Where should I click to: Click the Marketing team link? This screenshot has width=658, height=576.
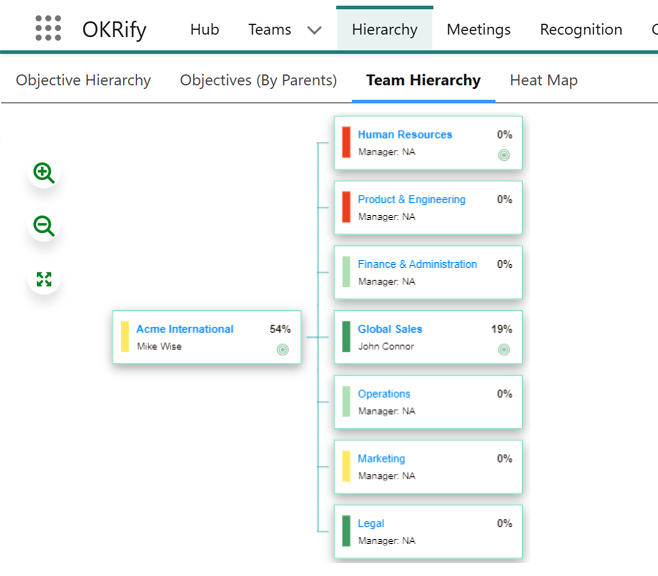[x=381, y=459]
